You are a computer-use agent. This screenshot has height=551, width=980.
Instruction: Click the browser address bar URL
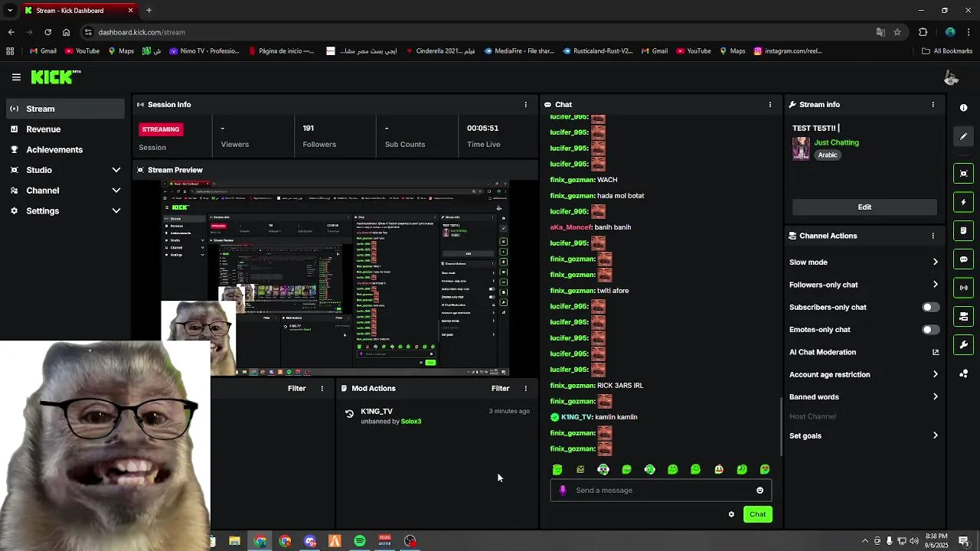tap(142, 32)
